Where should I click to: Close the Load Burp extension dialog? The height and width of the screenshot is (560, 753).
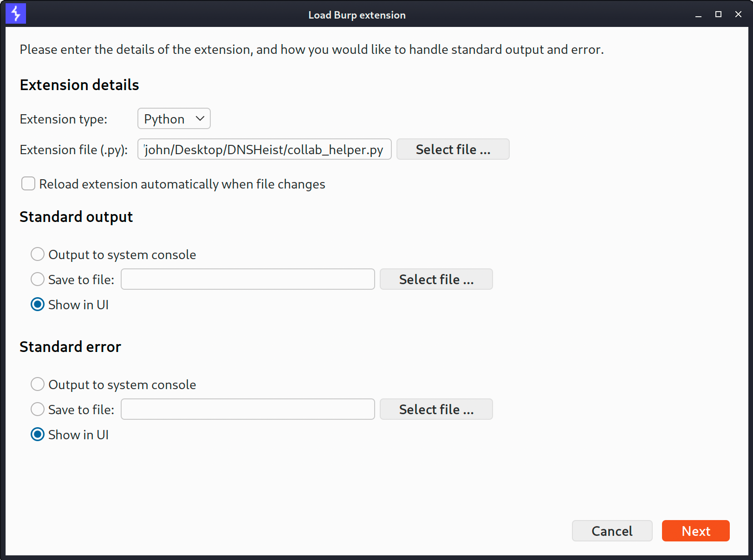[x=738, y=14]
